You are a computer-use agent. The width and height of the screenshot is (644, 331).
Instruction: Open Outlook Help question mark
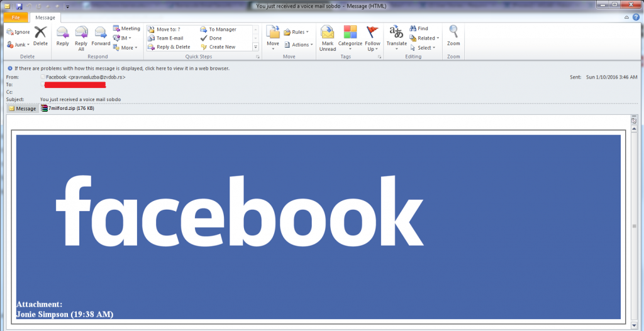636,17
